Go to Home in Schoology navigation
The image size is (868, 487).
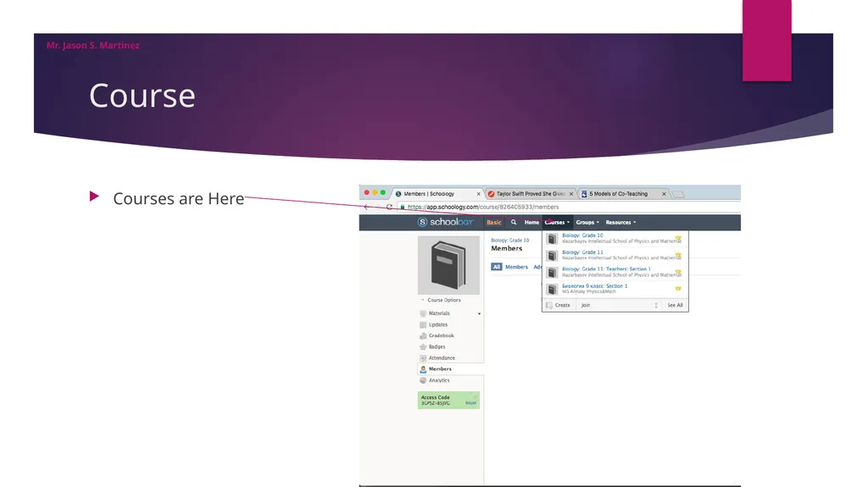pyautogui.click(x=531, y=223)
